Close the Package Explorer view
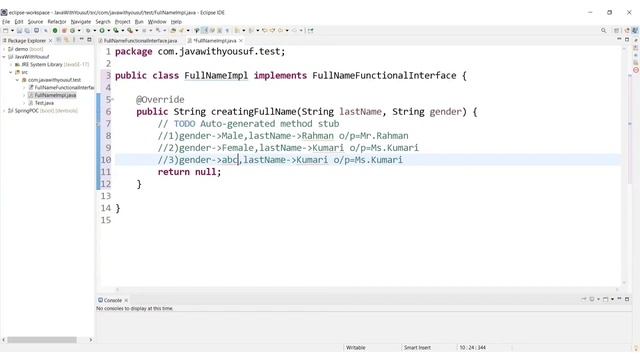 point(50,41)
